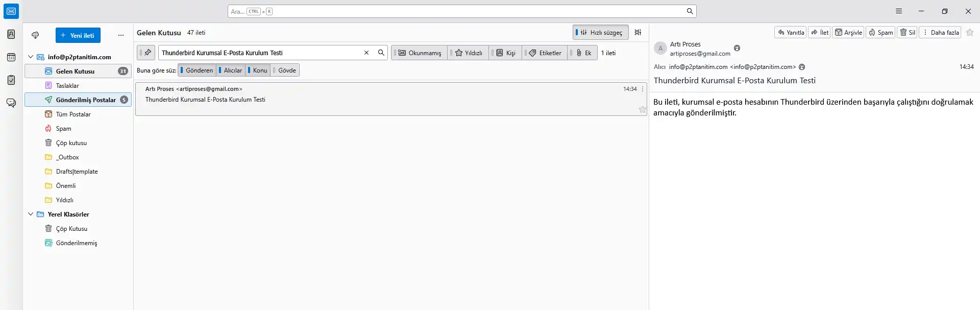The width and height of the screenshot is (980, 310).
Task: Forward with the İlet button
Action: [819, 32]
